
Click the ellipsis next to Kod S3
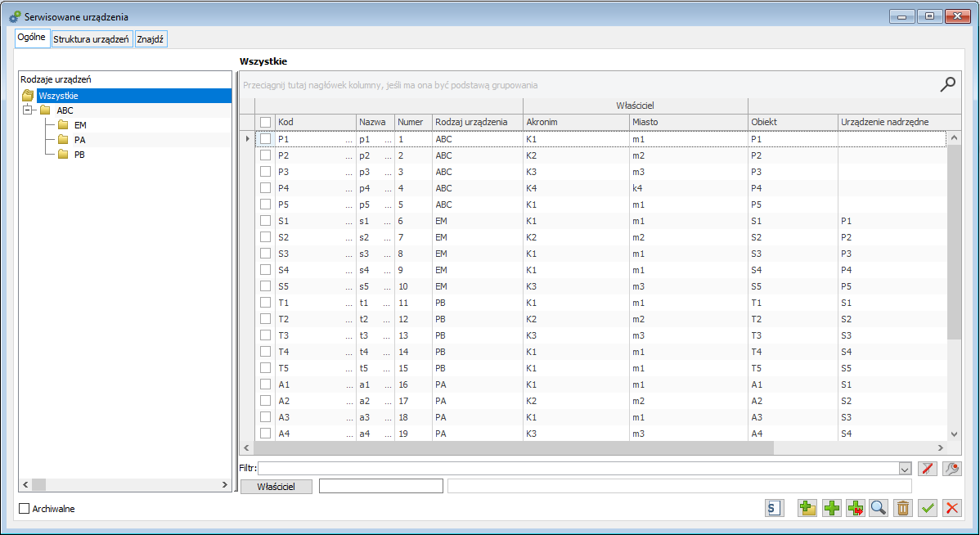(348, 254)
